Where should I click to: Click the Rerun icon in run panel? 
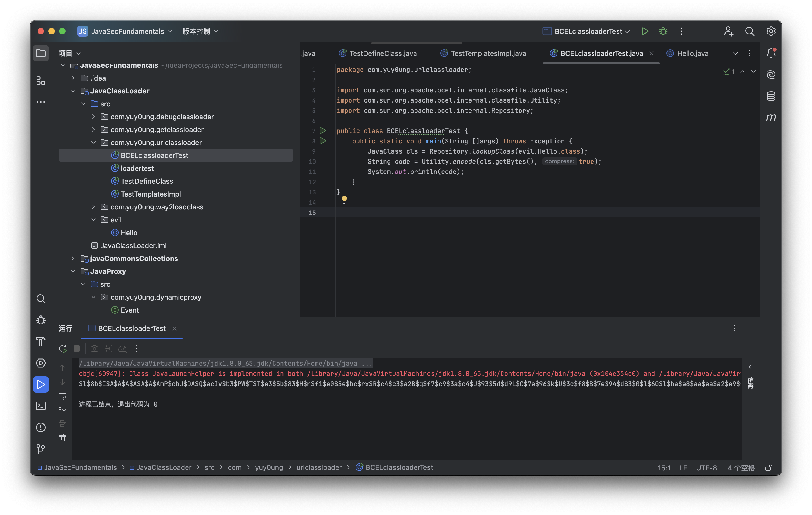click(62, 349)
